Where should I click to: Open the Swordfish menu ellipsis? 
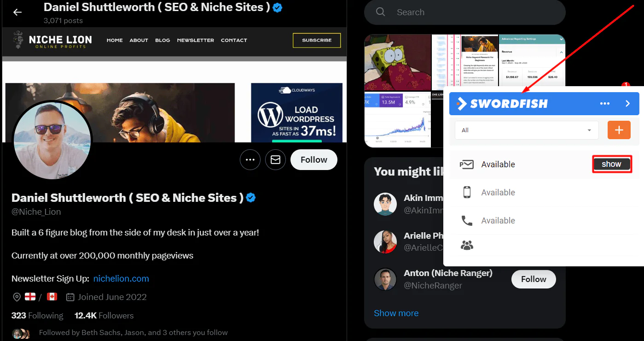pos(605,104)
